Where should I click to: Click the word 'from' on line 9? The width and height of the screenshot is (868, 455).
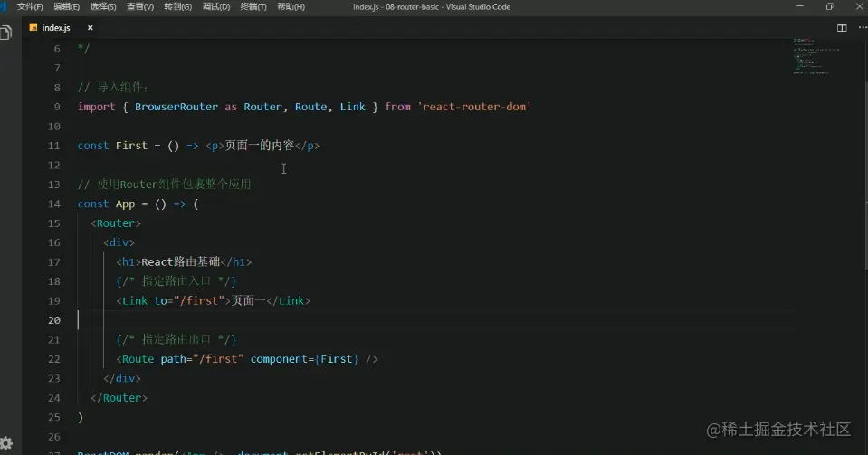(x=397, y=107)
